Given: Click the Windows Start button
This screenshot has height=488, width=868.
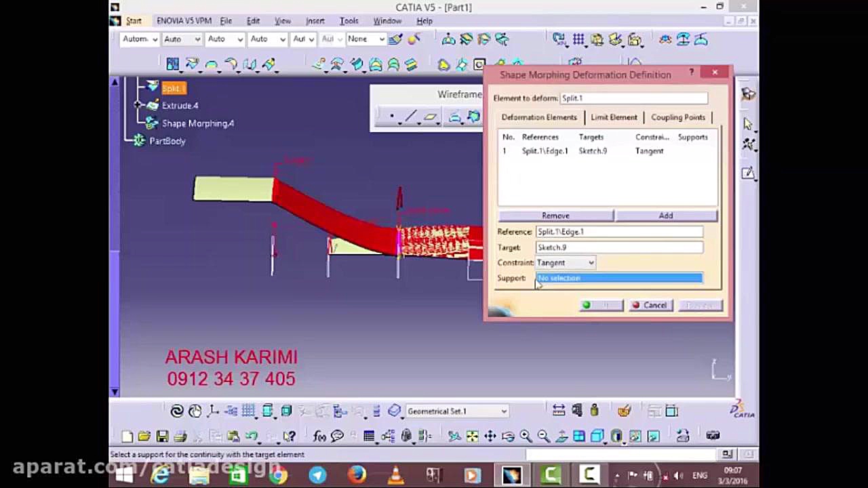Looking at the screenshot, I should click(x=124, y=475).
